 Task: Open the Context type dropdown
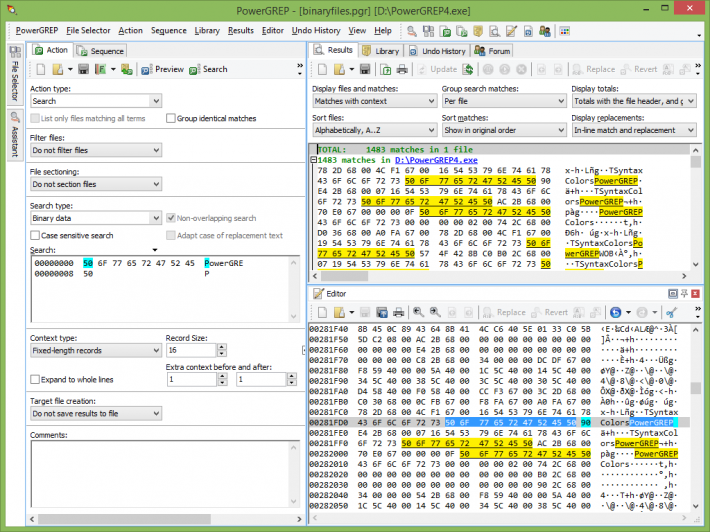[x=96, y=350]
